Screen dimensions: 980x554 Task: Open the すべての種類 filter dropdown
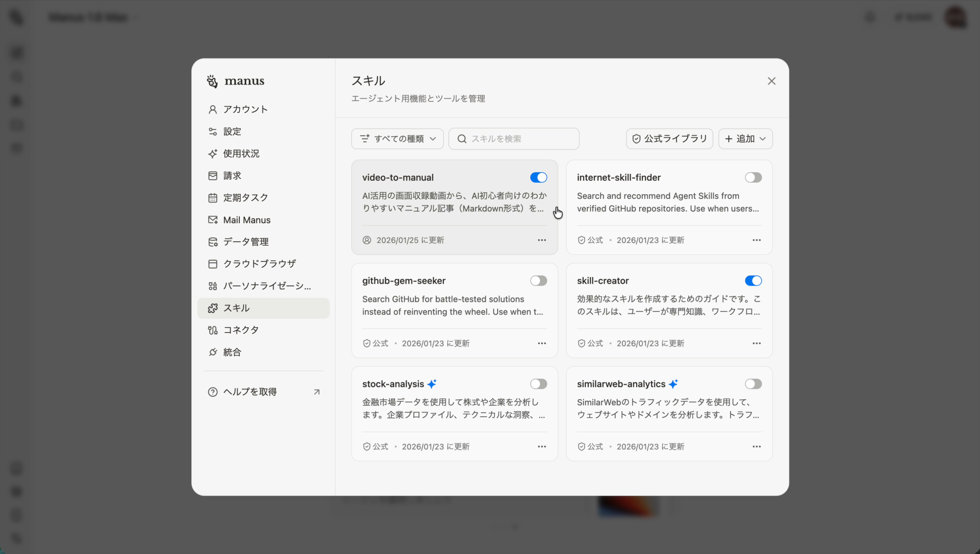click(397, 138)
